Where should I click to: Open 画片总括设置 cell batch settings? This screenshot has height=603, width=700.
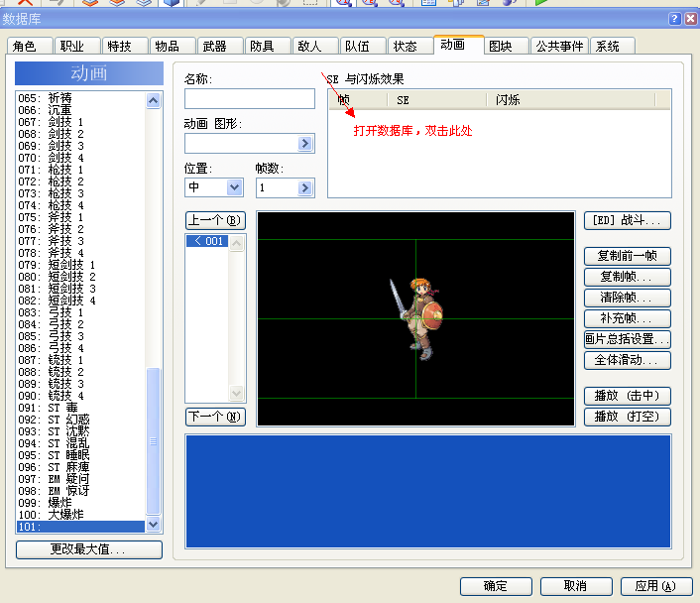(628, 339)
